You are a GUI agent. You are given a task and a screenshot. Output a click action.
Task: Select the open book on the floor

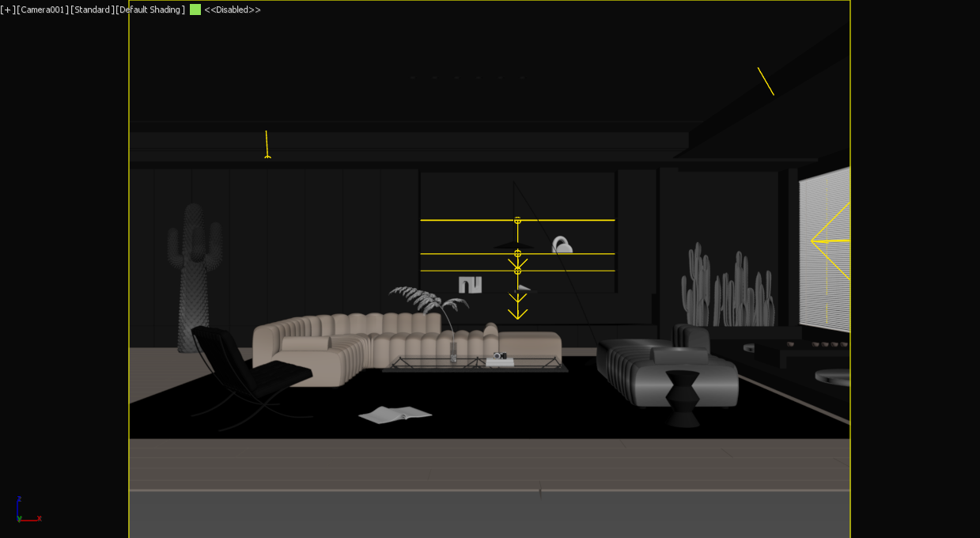coord(395,414)
